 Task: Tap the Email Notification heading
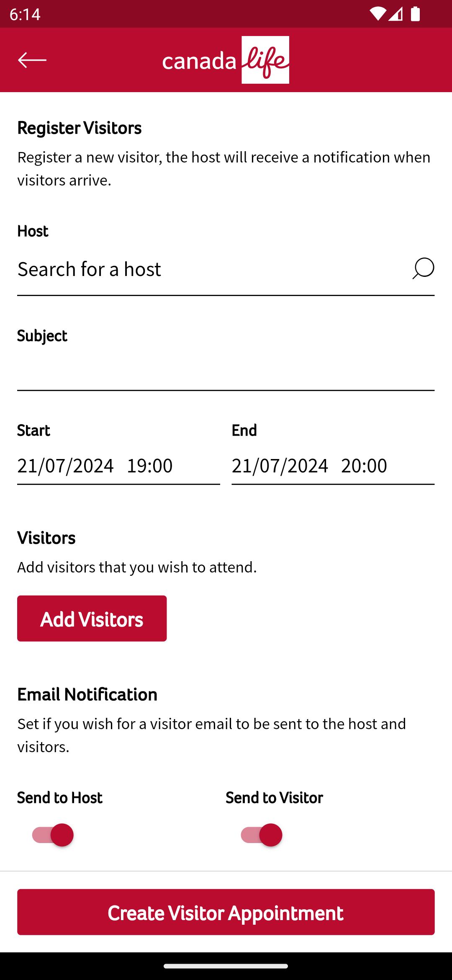point(87,694)
